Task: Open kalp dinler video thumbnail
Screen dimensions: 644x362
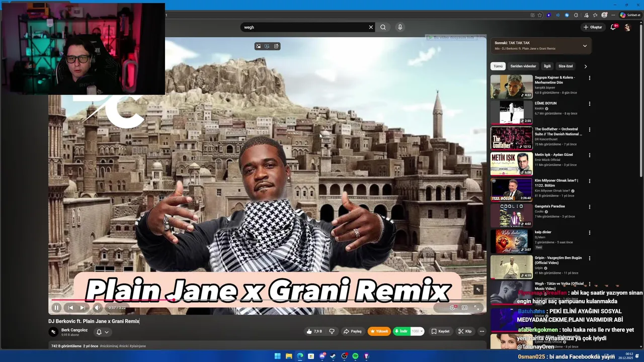Action: [511, 241]
